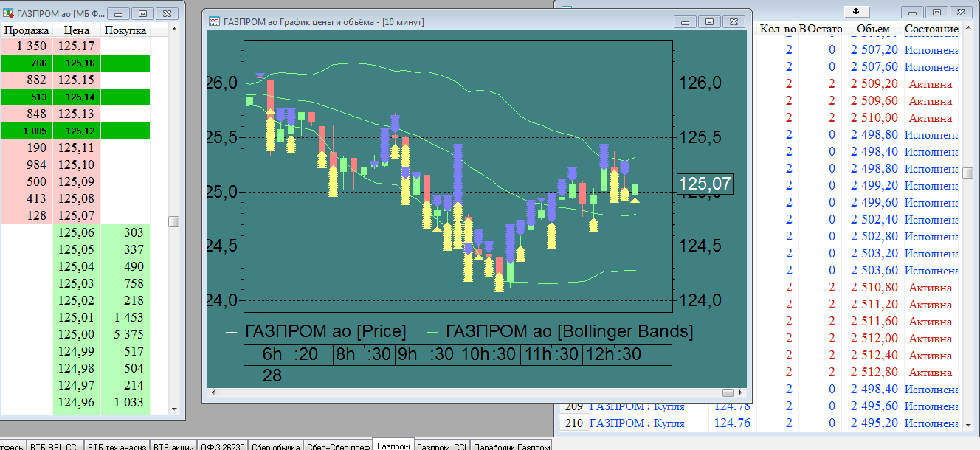Select sell price 125,17 in order book
This screenshot has height=450, width=980.
pyautogui.click(x=76, y=46)
